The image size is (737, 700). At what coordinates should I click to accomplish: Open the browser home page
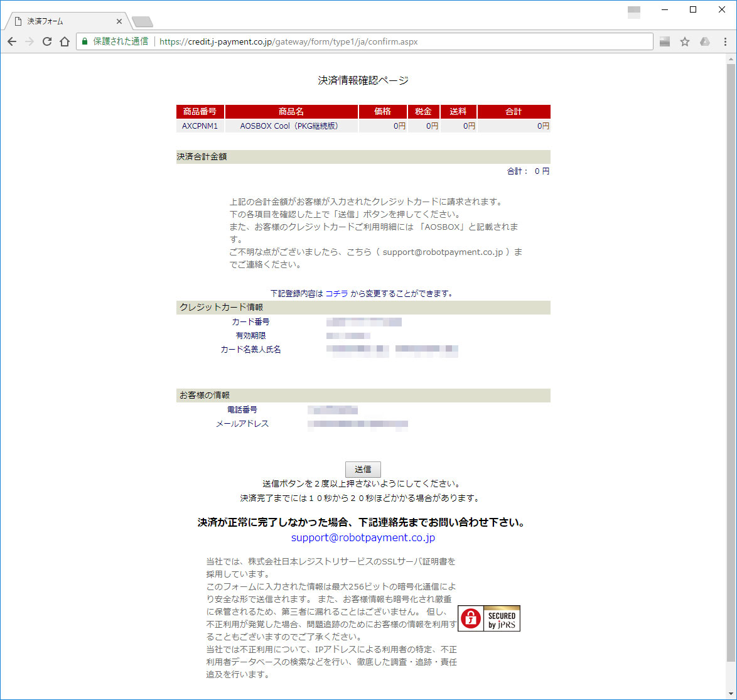click(65, 41)
